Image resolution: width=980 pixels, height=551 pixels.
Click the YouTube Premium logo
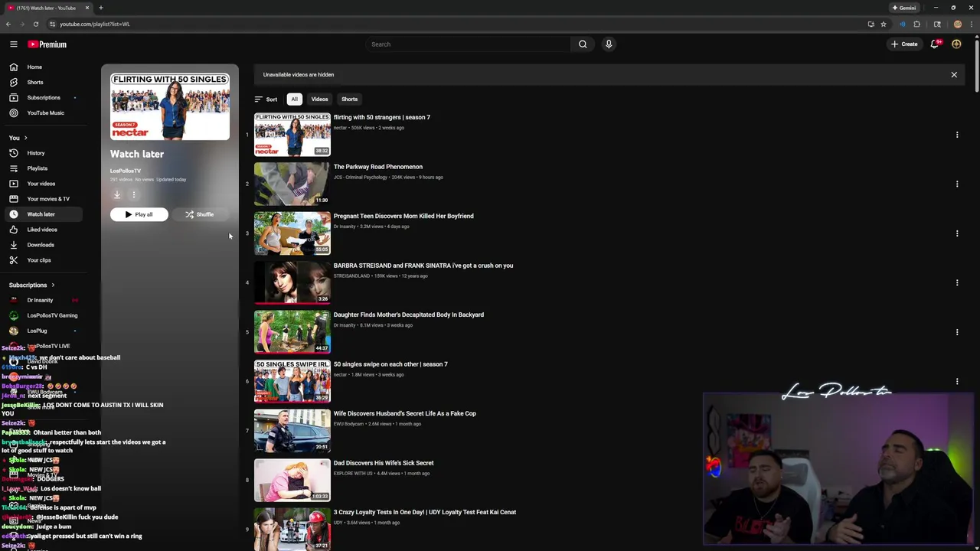tap(47, 44)
